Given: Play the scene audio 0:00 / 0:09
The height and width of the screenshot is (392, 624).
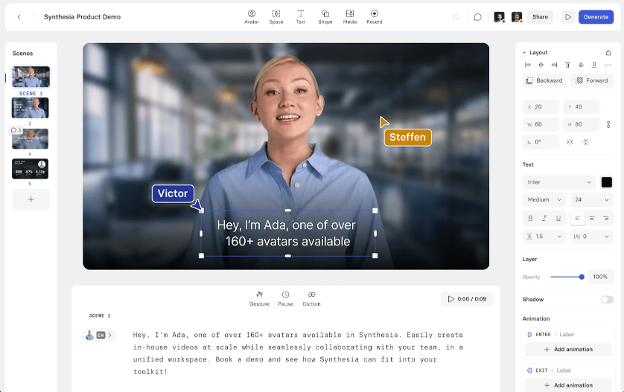Looking at the screenshot, I should (x=467, y=299).
